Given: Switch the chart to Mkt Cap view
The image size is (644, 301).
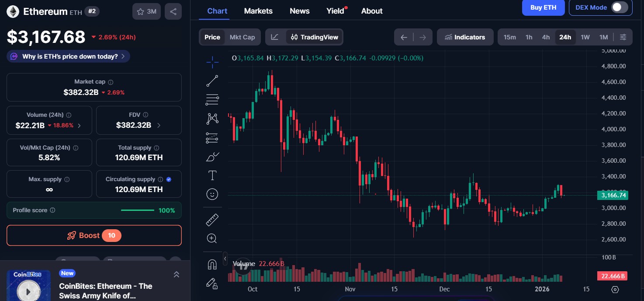Looking at the screenshot, I should pos(242,37).
